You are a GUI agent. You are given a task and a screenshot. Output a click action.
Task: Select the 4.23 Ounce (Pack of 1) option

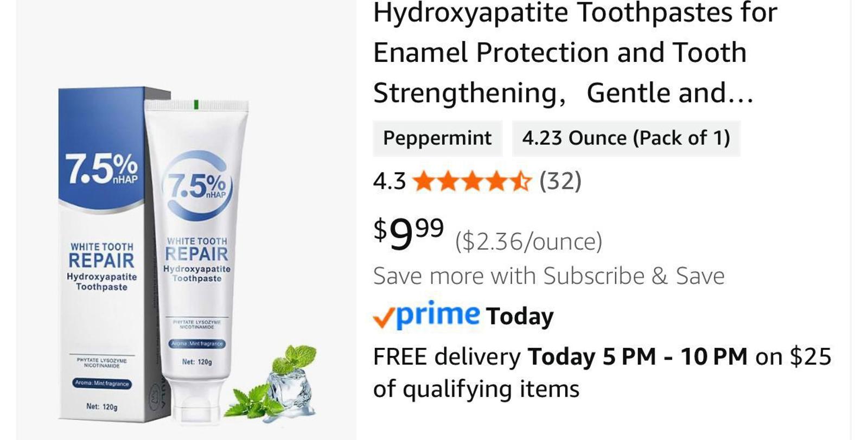pos(626,138)
